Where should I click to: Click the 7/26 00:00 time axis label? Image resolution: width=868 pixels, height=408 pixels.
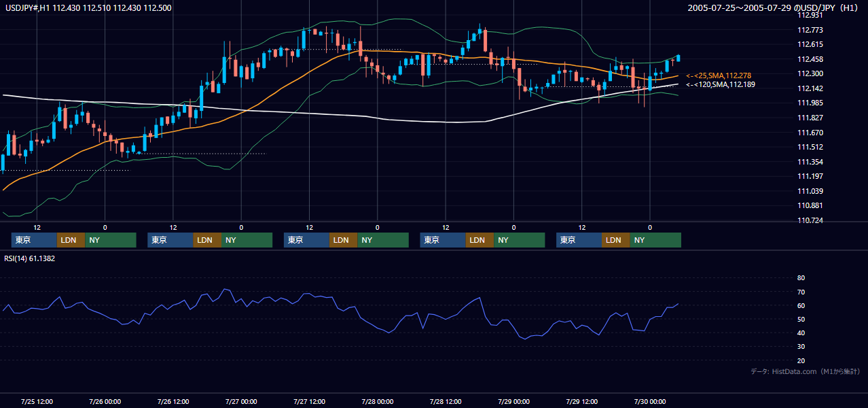coord(105,401)
